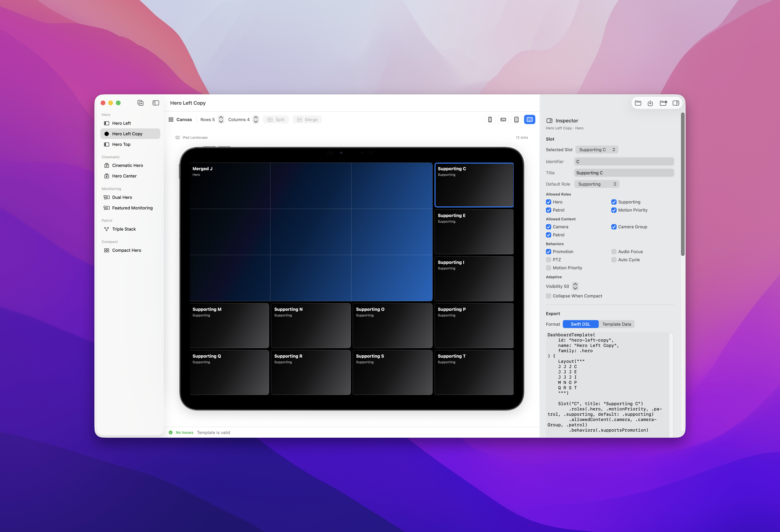The image size is (780, 532).
Task: Enable the Auto Cycle behavior checkbox
Action: [614, 260]
